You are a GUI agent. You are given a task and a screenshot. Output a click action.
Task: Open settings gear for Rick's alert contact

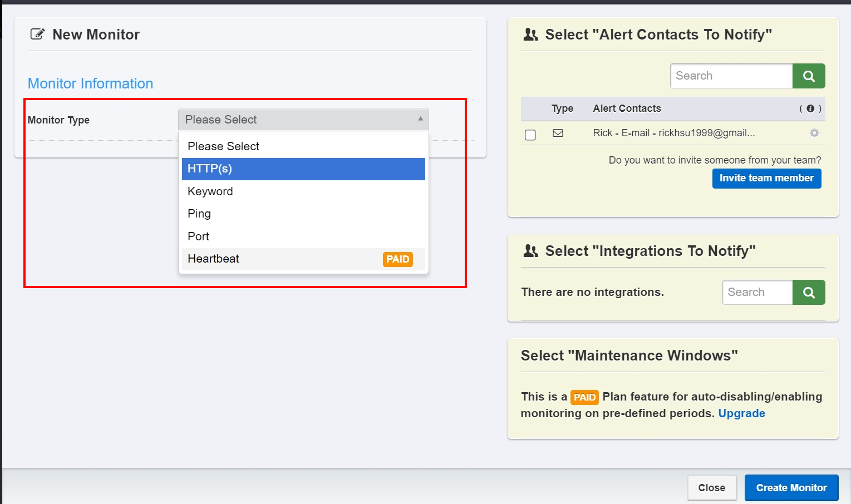coord(814,133)
